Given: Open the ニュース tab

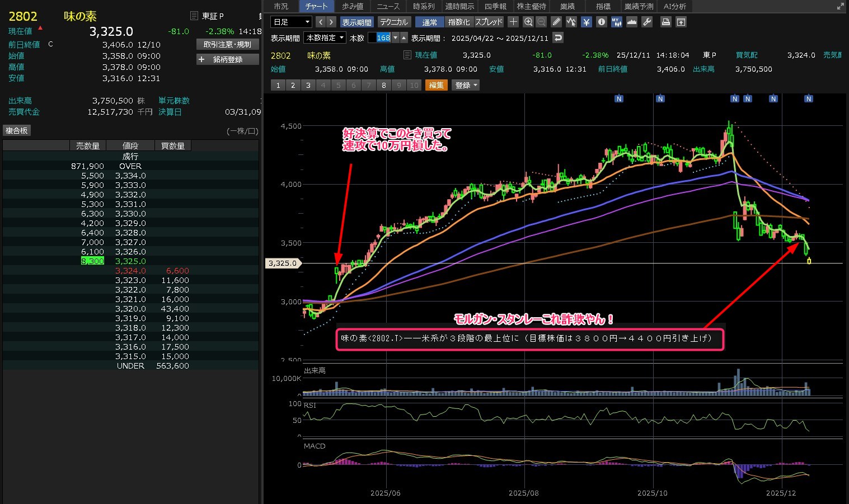Looking at the screenshot, I should point(388,6).
